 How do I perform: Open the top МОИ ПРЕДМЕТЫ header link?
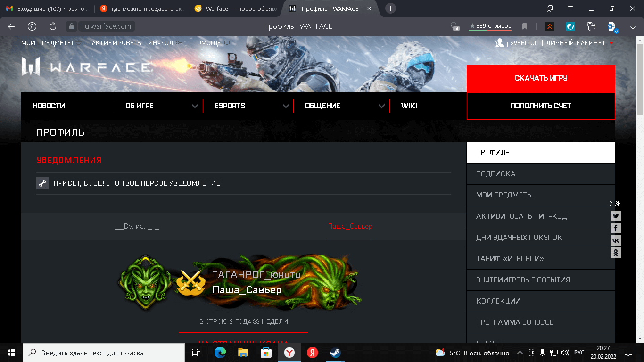51,43
